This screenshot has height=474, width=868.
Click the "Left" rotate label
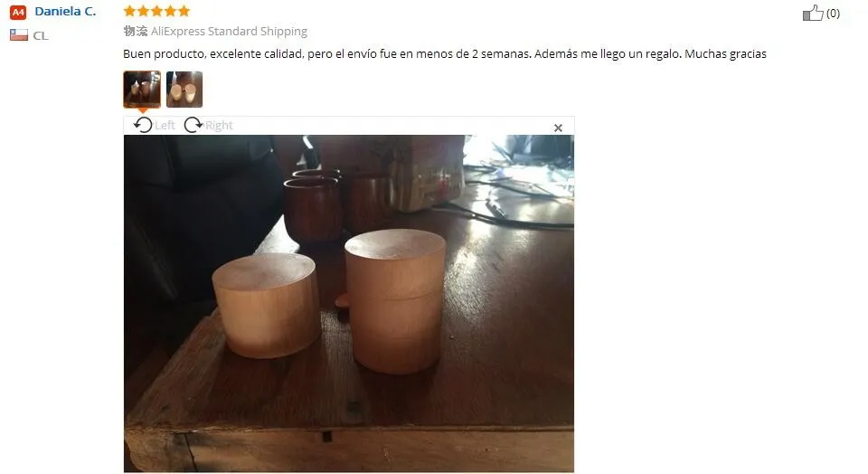[165, 126]
